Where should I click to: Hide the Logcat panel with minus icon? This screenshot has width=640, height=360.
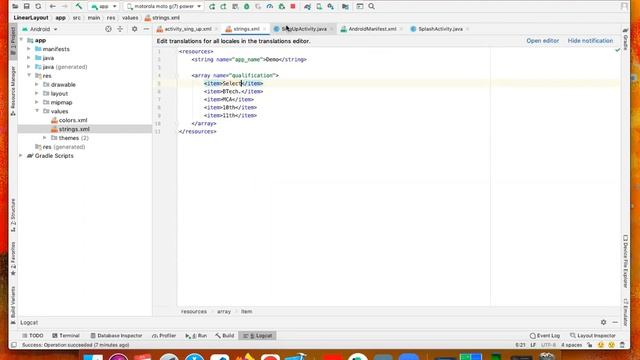[615, 322]
